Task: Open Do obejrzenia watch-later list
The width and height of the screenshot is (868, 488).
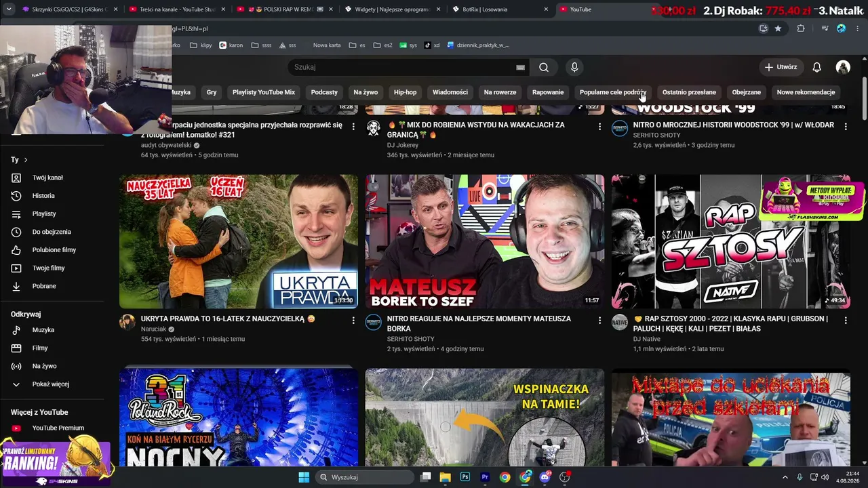Action: pyautogui.click(x=53, y=232)
